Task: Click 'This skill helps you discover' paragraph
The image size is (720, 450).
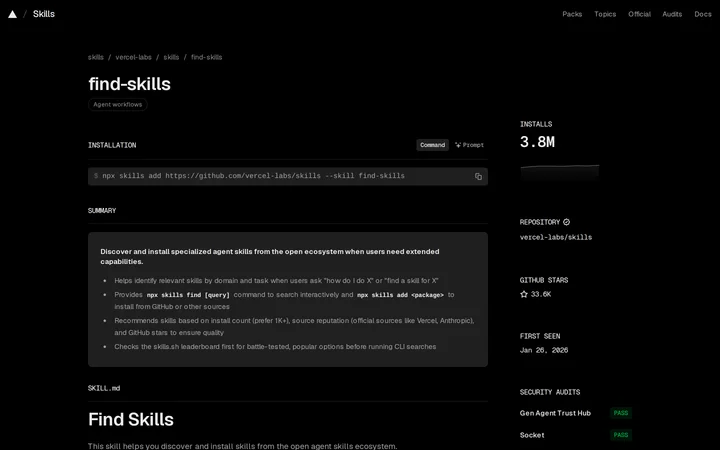Action: tap(242, 446)
